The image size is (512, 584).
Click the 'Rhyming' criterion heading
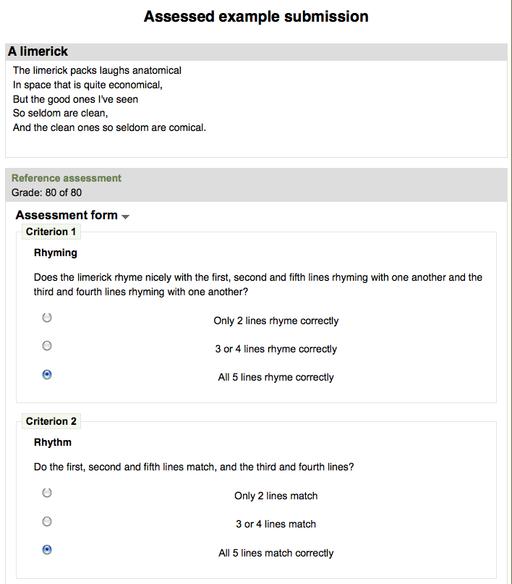tap(55, 253)
